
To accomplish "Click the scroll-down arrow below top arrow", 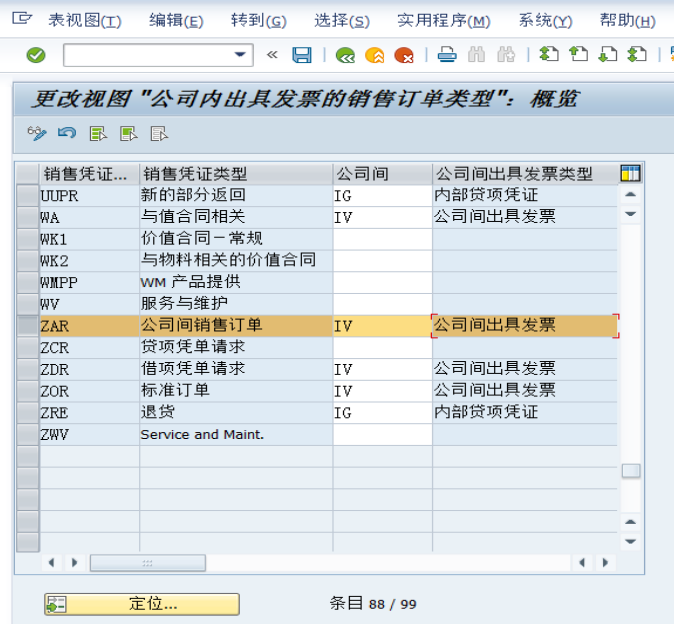I will (631, 214).
